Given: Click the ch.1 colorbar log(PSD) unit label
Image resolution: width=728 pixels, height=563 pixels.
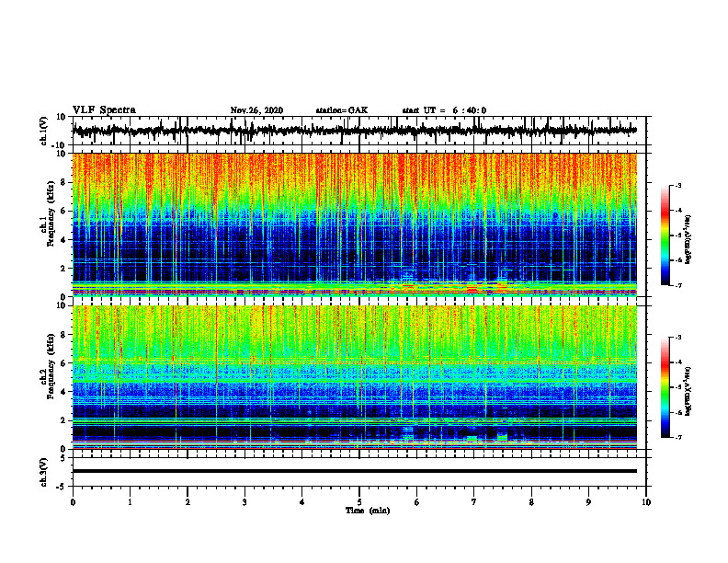Looking at the screenshot, I should (x=688, y=240).
